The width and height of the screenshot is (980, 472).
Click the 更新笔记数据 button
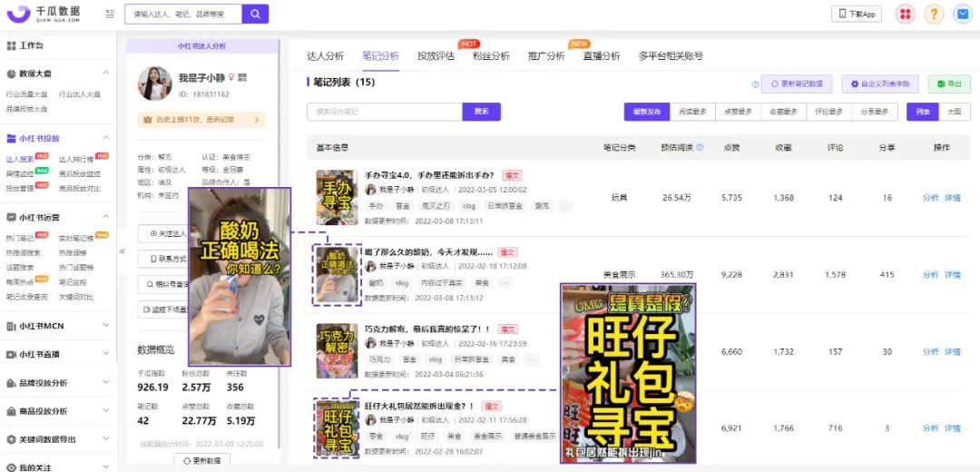coord(797,84)
